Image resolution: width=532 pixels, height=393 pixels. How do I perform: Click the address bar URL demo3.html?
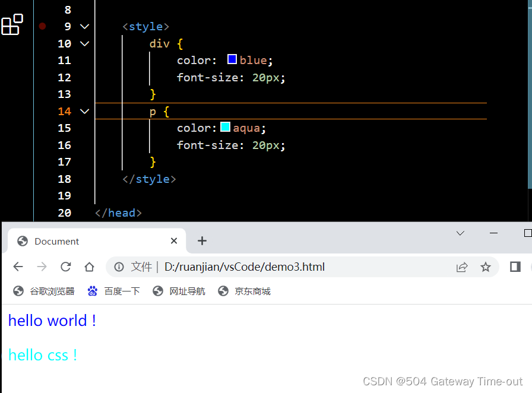click(x=244, y=267)
